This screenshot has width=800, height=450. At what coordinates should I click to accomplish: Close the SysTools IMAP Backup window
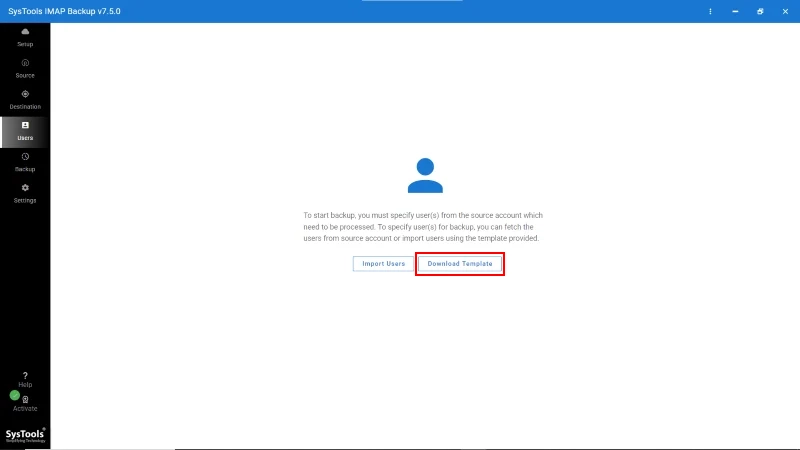pos(785,11)
